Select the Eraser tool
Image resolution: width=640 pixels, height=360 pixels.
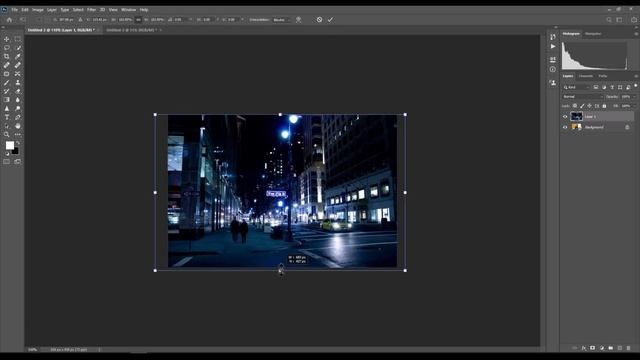click(x=18, y=91)
